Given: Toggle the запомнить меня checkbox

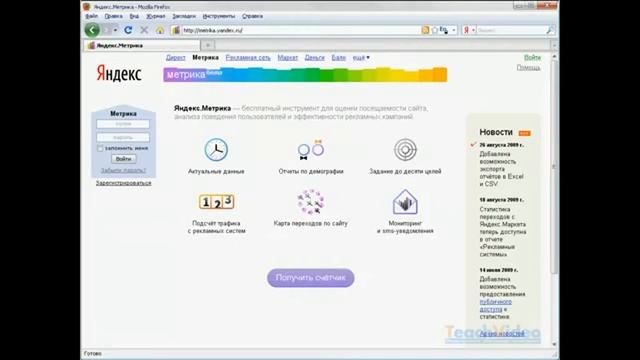Looking at the screenshot, I should (100, 148).
